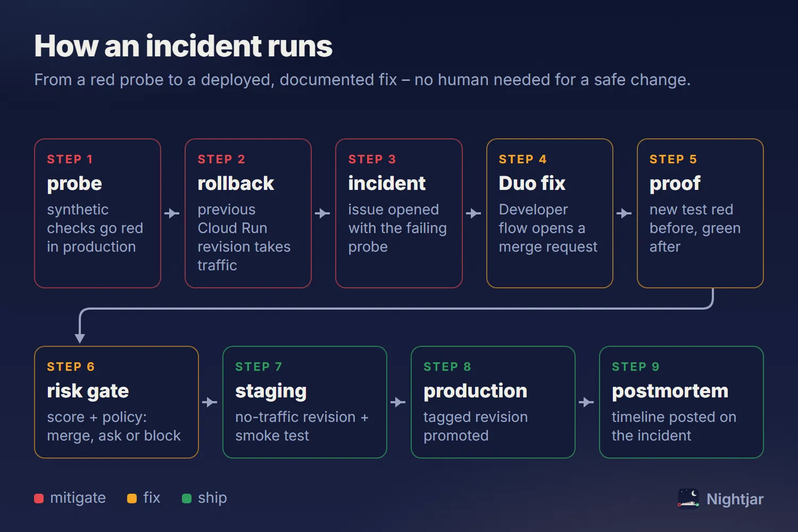Click the "rollback" card title

(236, 184)
